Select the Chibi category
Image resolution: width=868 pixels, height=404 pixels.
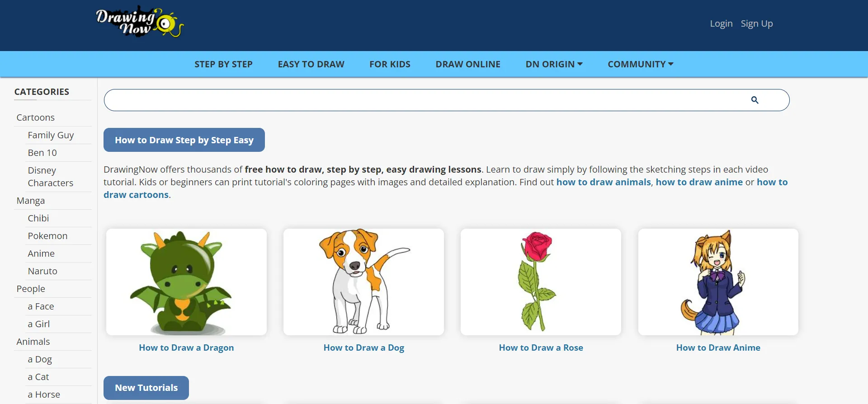pyautogui.click(x=38, y=218)
